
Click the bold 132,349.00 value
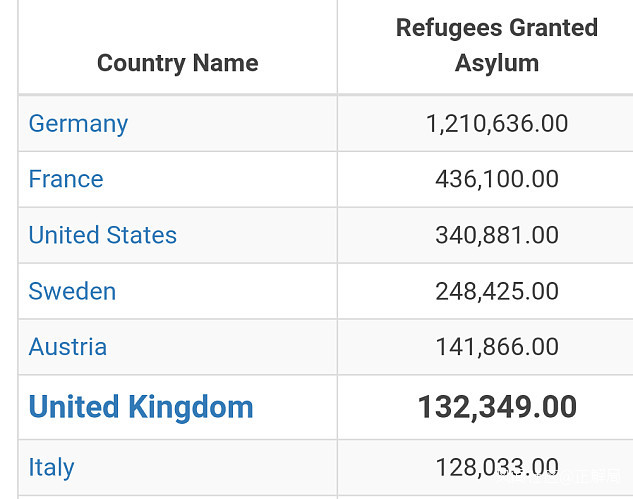496,408
